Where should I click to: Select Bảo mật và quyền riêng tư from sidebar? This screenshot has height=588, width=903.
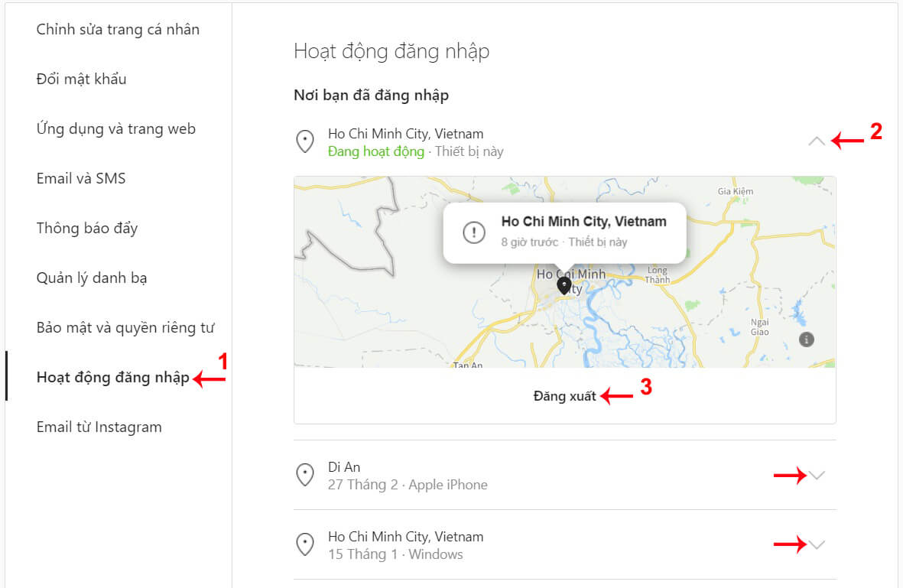click(x=125, y=326)
